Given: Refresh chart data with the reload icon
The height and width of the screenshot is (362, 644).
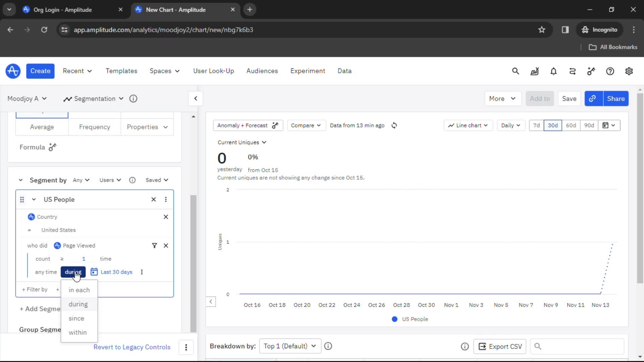Looking at the screenshot, I should (394, 125).
